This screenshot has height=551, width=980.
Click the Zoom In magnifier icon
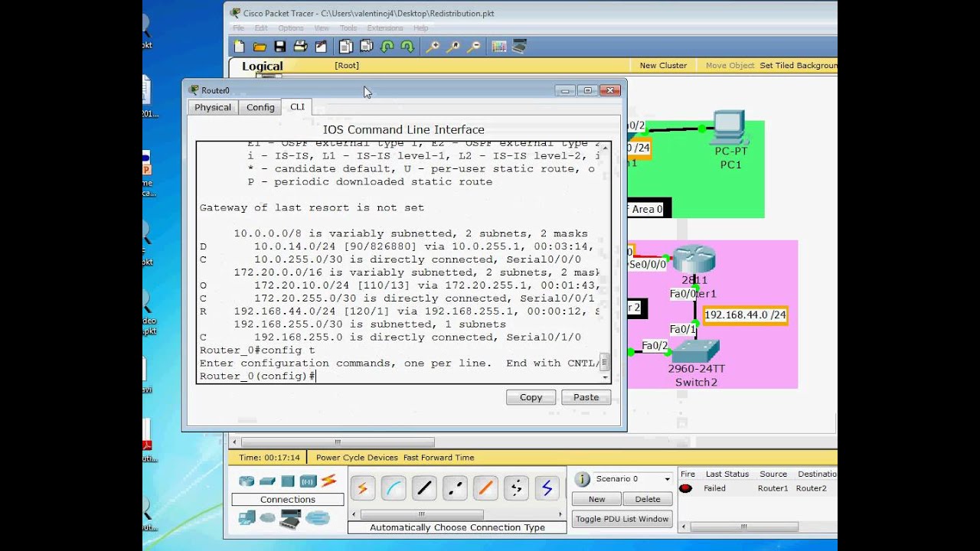pyautogui.click(x=433, y=47)
